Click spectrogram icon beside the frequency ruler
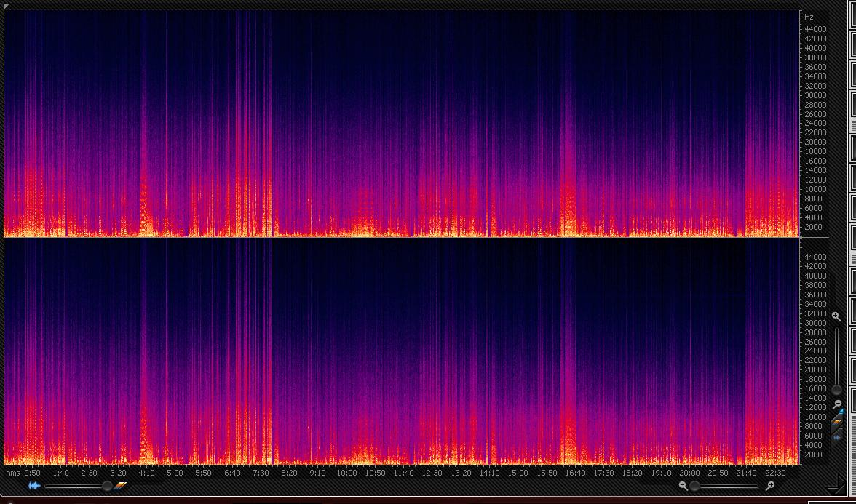 pyautogui.click(x=836, y=421)
